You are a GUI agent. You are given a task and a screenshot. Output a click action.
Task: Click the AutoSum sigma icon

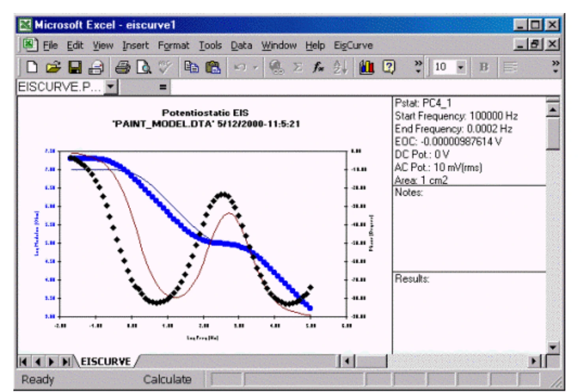tap(298, 67)
